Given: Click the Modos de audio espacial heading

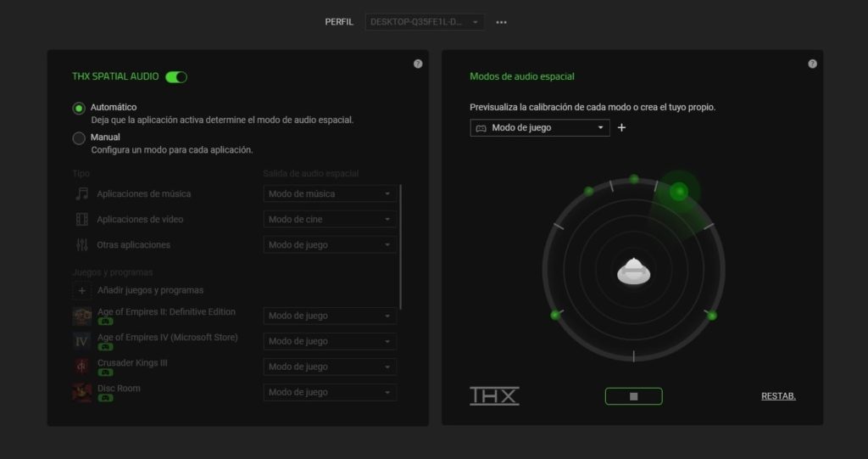Looking at the screenshot, I should 522,76.
